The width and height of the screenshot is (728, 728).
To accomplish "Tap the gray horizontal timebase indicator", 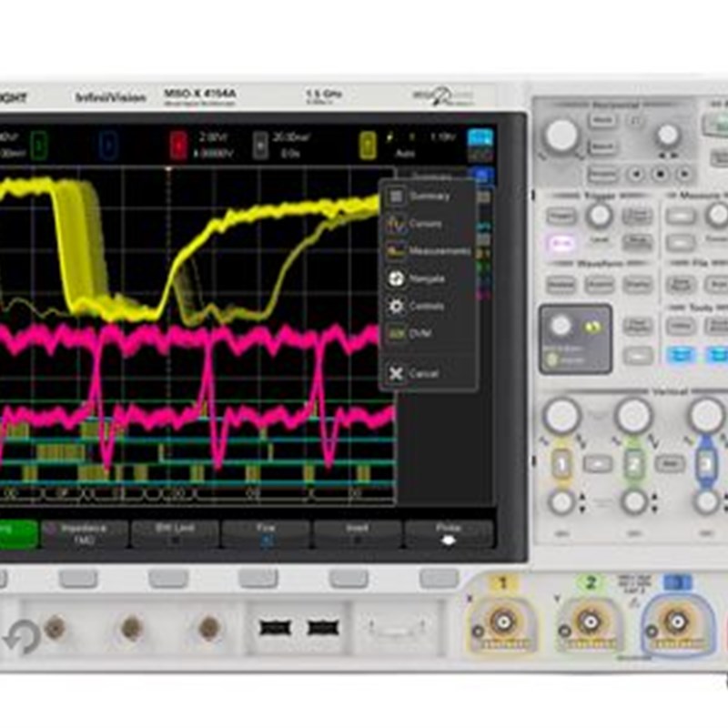I will pyautogui.click(x=260, y=145).
